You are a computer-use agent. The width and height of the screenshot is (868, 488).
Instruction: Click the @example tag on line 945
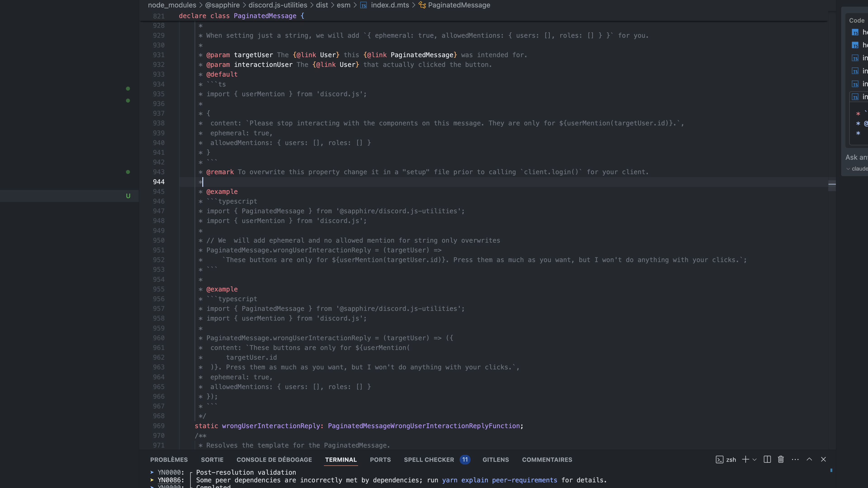coord(222,192)
